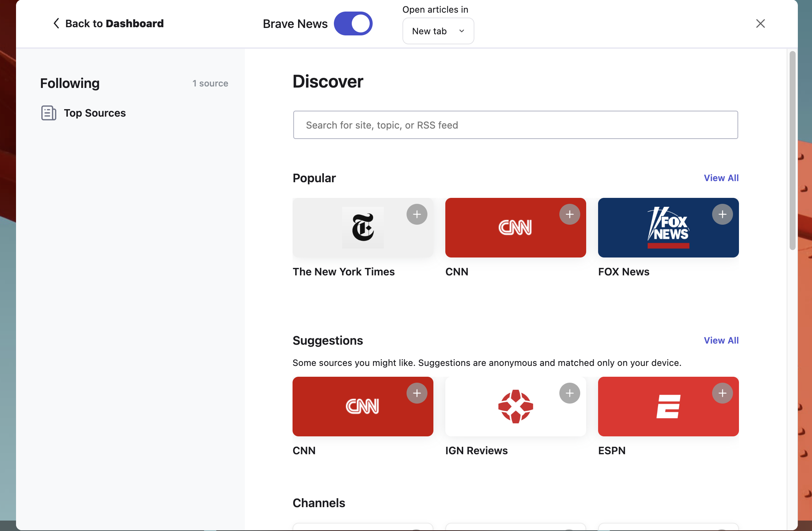Follow FOX News using its plus button
The height and width of the screenshot is (531, 812).
[x=722, y=214]
